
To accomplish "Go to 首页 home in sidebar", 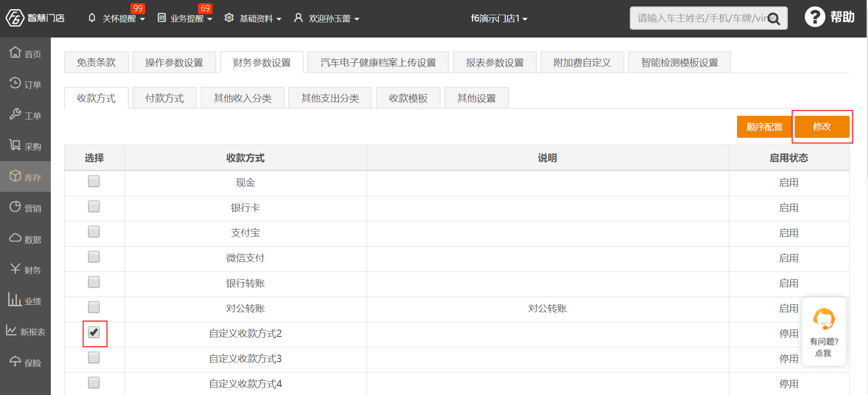I will 25,53.
